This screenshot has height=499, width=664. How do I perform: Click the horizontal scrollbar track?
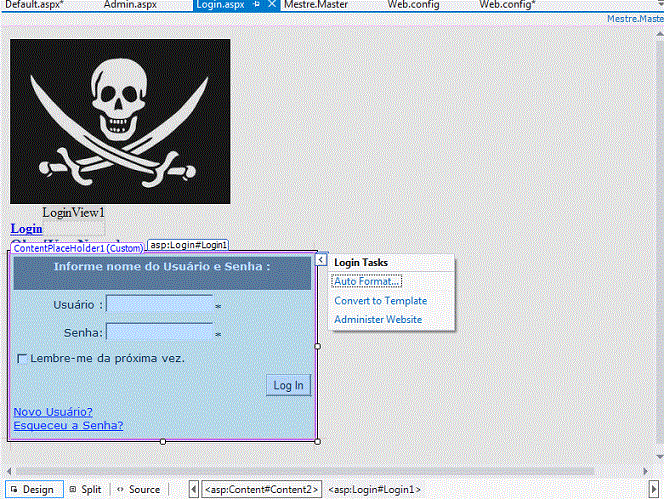(305, 471)
